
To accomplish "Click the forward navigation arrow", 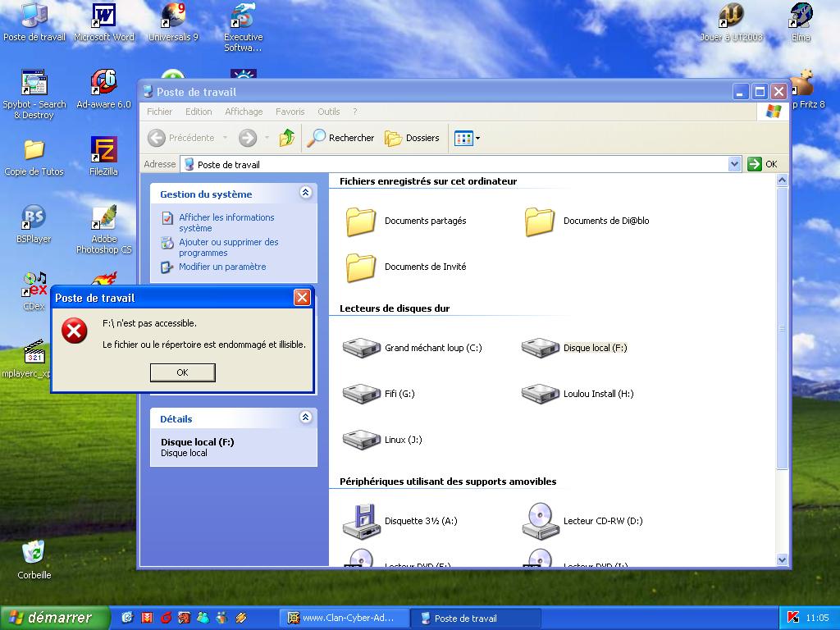I will coord(248,138).
